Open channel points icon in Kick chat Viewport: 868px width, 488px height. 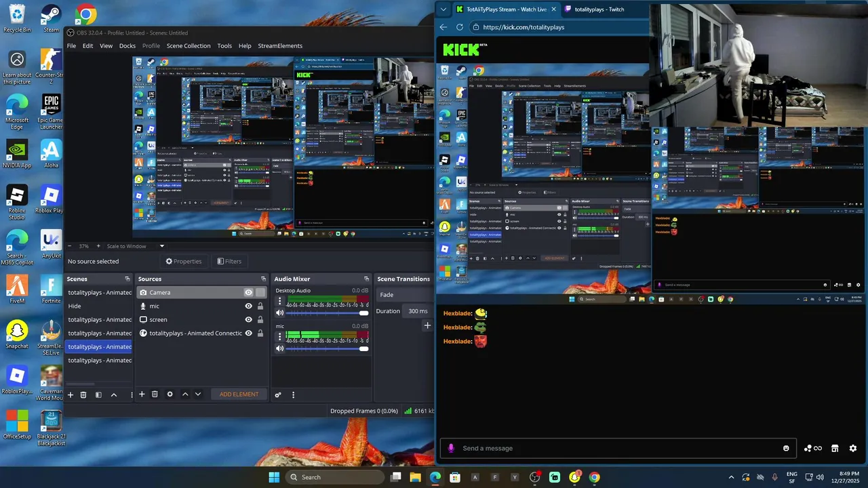(x=812, y=448)
